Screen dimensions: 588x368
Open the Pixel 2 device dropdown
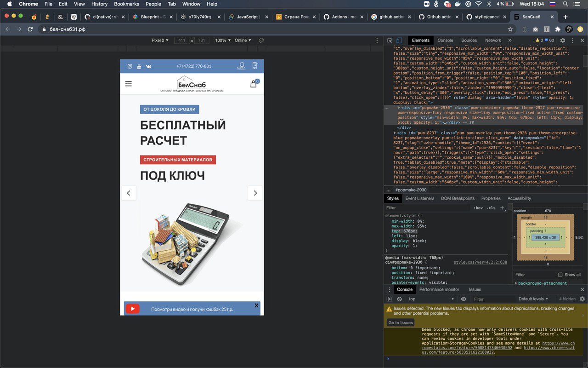point(160,40)
